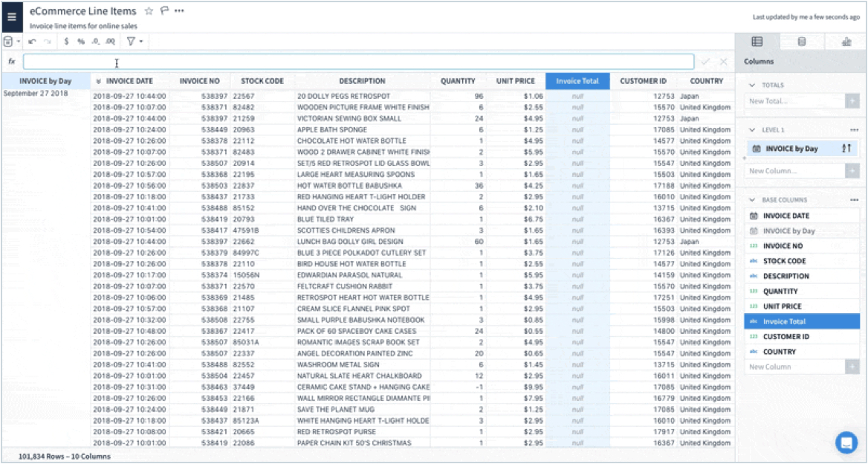Cancel the formula with the X icon
The width and height of the screenshot is (868, 464).
click(723, 62)
